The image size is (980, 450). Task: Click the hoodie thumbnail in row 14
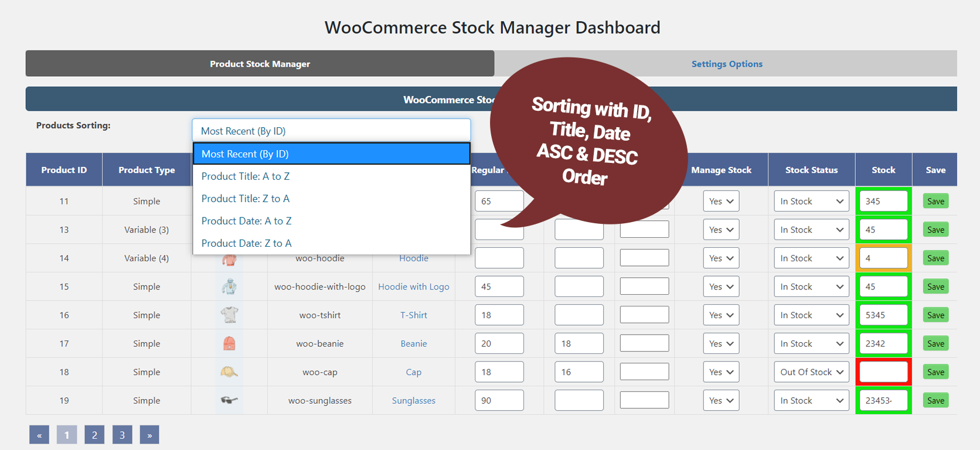(229, 259)
